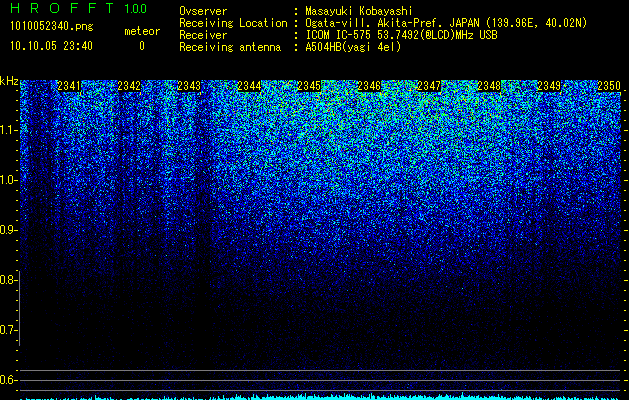Viewport: 629px width, 400px height.
Task: Click the 2346 time marker
Action: (369, 86)
